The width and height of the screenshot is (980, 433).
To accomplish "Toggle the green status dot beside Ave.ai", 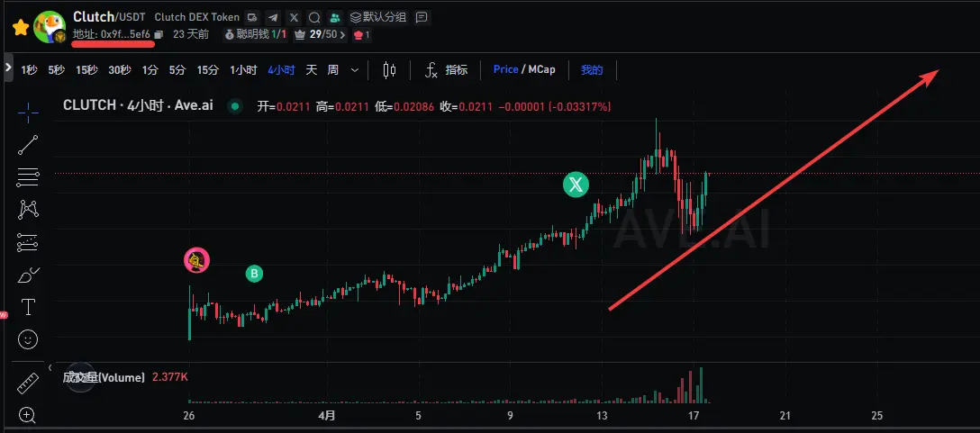I will [235, 106].
